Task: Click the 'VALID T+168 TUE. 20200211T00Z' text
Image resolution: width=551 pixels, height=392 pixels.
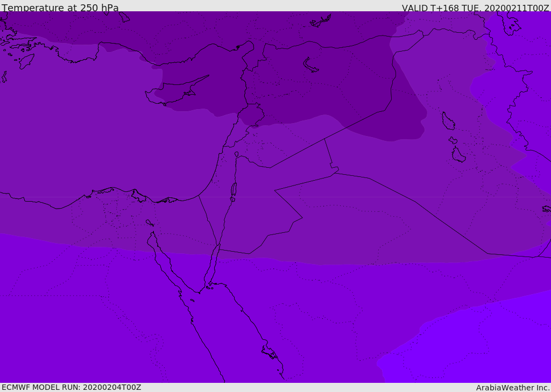Action: 476,8
